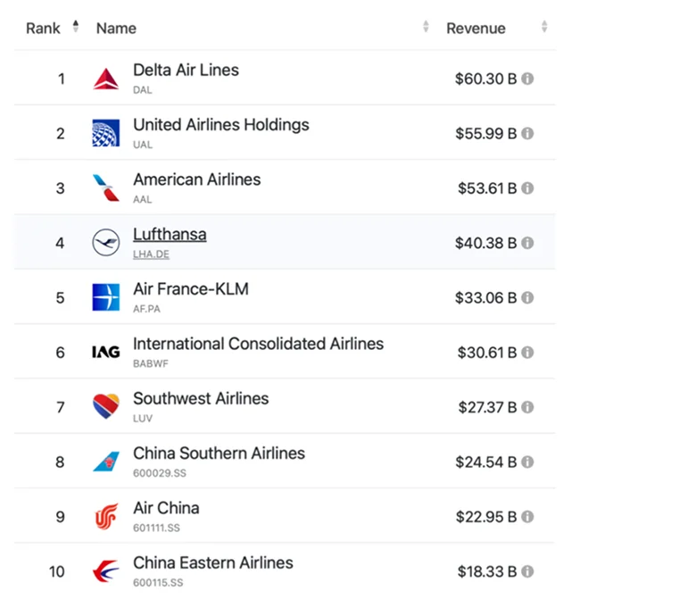Click the American Airlines logo icon

click(x=105, y=187)
